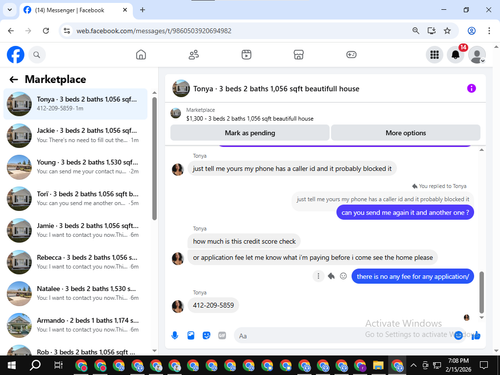The height and width of the screenshot is (375, 500).
Task: Show hidden tray icons chevron
Action: (413, 365)
